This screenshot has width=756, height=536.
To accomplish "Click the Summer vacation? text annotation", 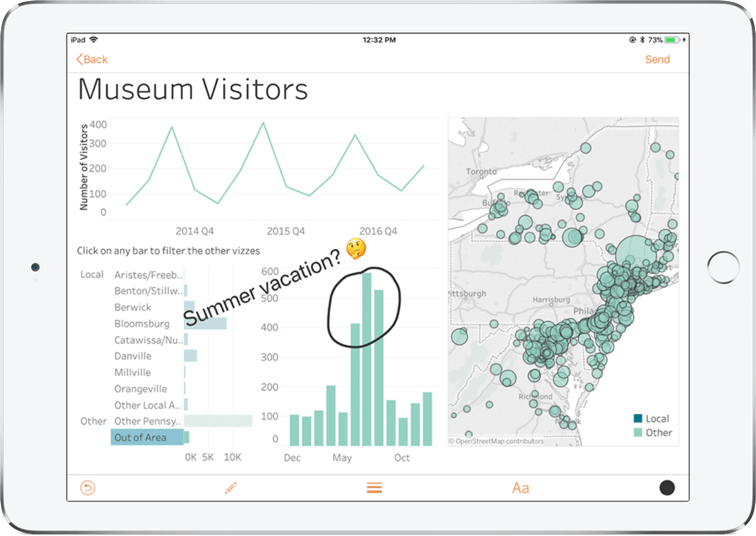I will [263, 288].
